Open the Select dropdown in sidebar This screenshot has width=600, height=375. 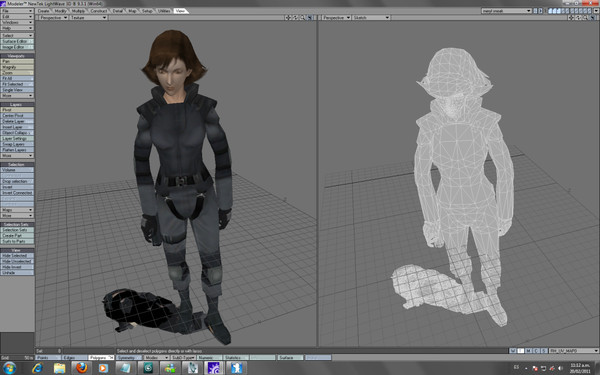coord(17,35)
